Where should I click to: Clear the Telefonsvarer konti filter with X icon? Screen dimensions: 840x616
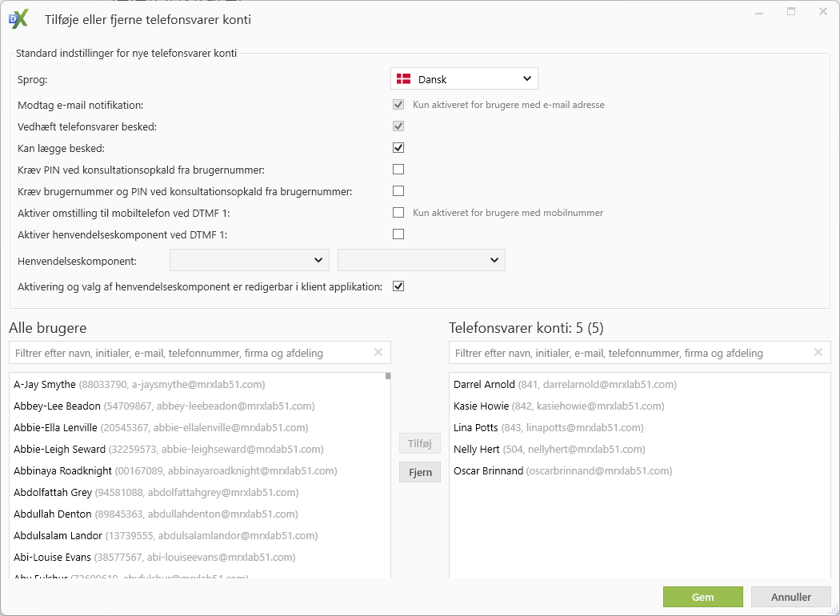coord(818,353)
